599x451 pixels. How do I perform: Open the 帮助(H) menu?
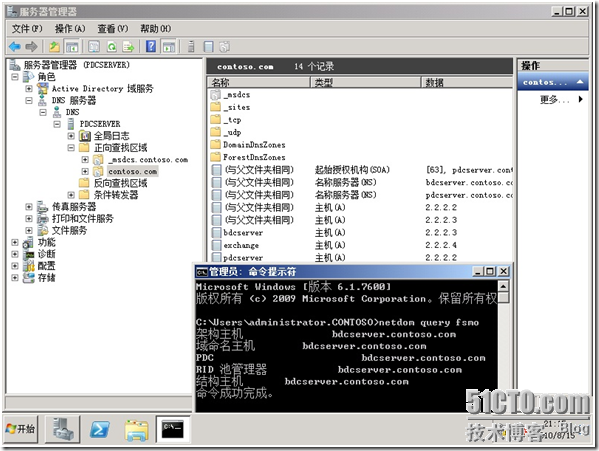155,29
